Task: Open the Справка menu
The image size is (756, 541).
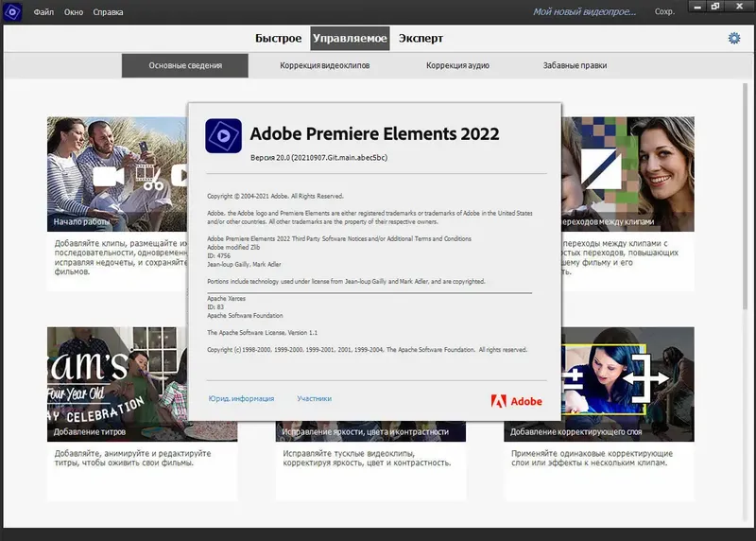Action: coord(108,12)
